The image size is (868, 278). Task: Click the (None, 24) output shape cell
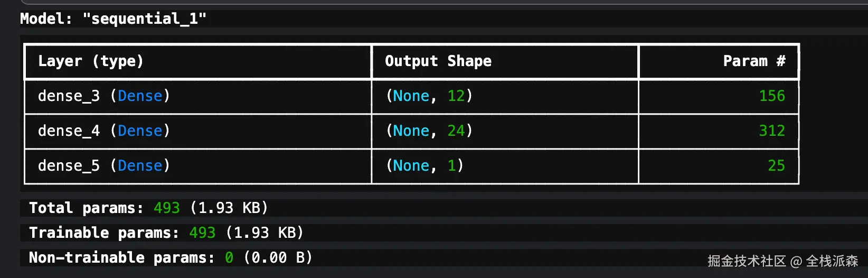(x=429, y=131)
